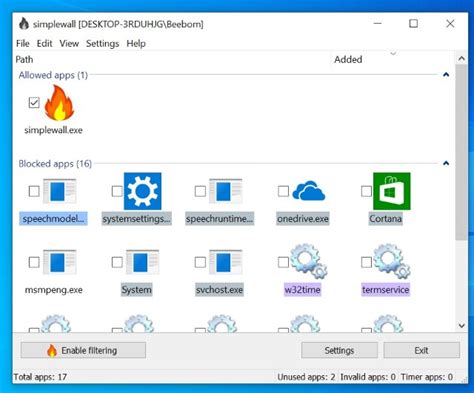
Task: Select the onedrive.exe cloud icon
Action: pyautogui.click(x=309, y=191)
